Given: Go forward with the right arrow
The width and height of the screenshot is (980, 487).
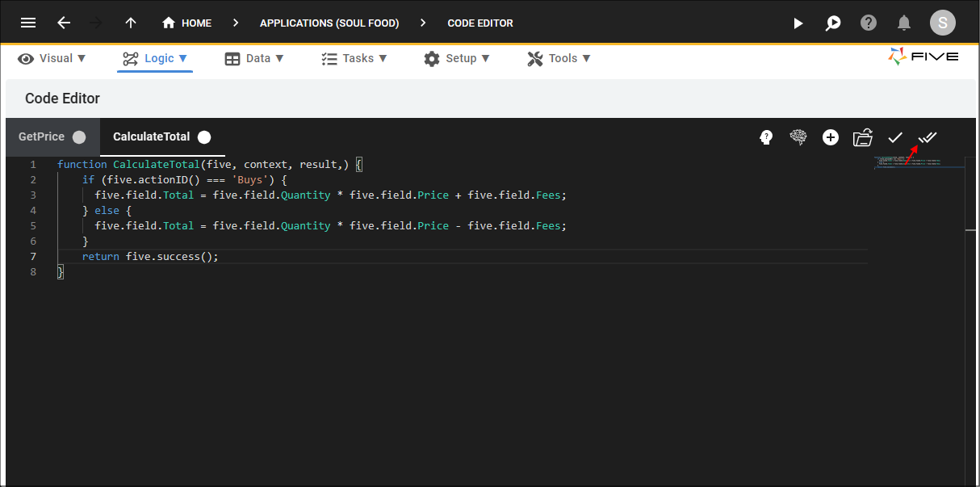Looking at the screenshot, I should coord(96,23).
